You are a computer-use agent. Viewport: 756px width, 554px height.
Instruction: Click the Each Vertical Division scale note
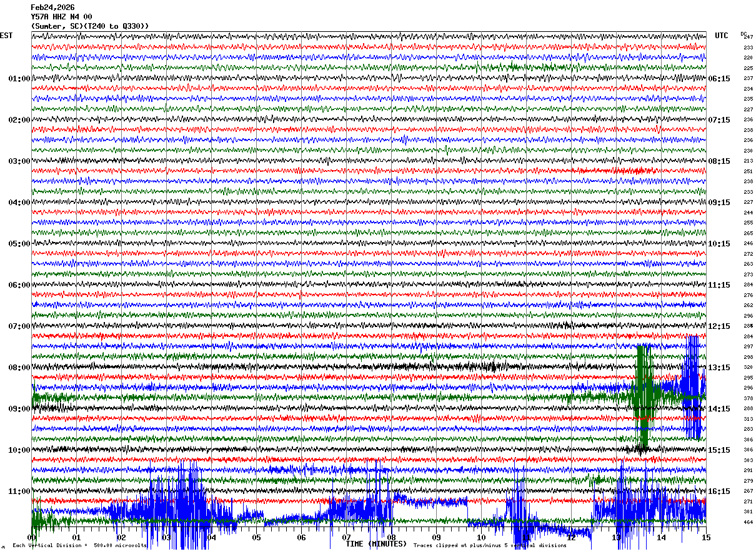coord(80,546)
